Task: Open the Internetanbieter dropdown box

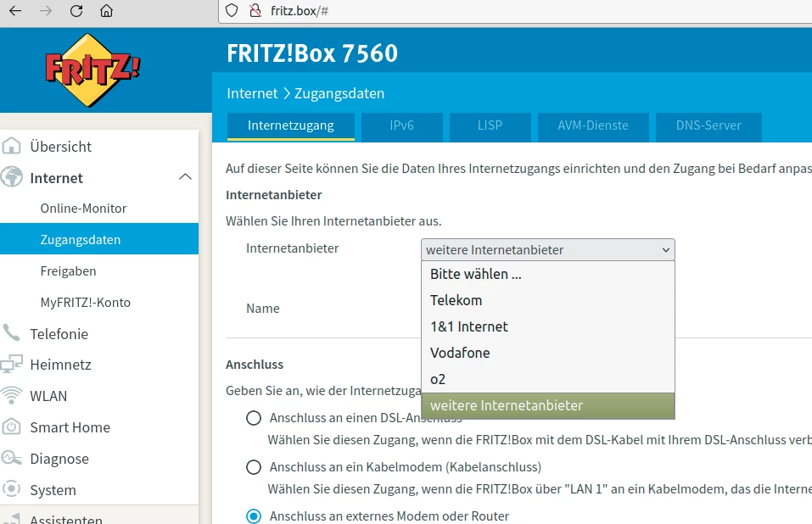Action: pyautogui.click(x=548, y=250)
